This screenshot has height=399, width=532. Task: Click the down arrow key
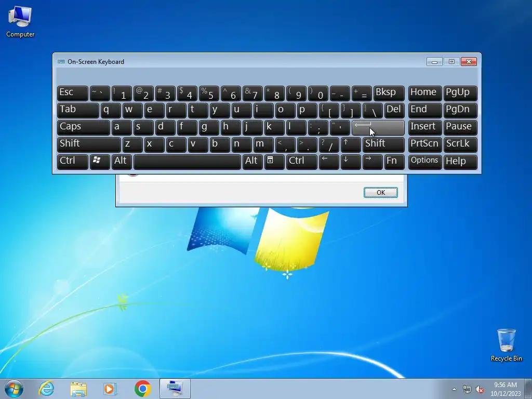pos(351,161)
